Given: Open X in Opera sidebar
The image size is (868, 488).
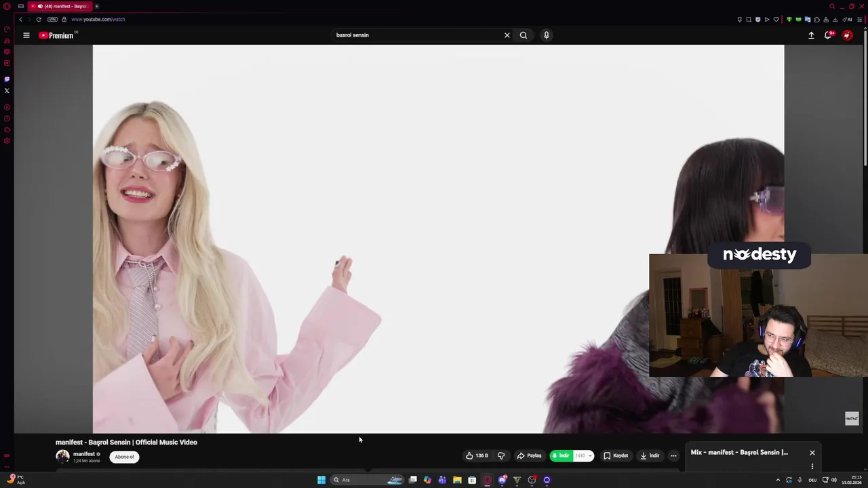Looking at the screenshot, I should (x=7, y=91).
